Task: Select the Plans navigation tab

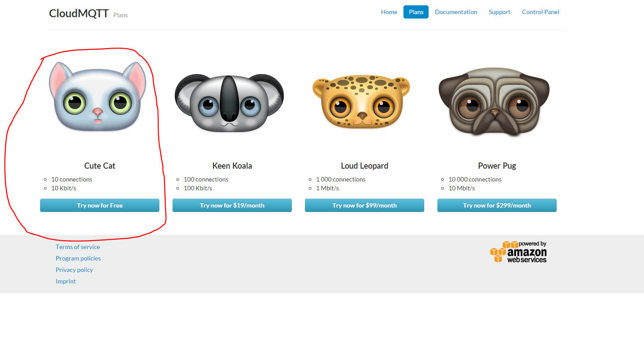Action: pyautogui.click(x=416, y=12)
